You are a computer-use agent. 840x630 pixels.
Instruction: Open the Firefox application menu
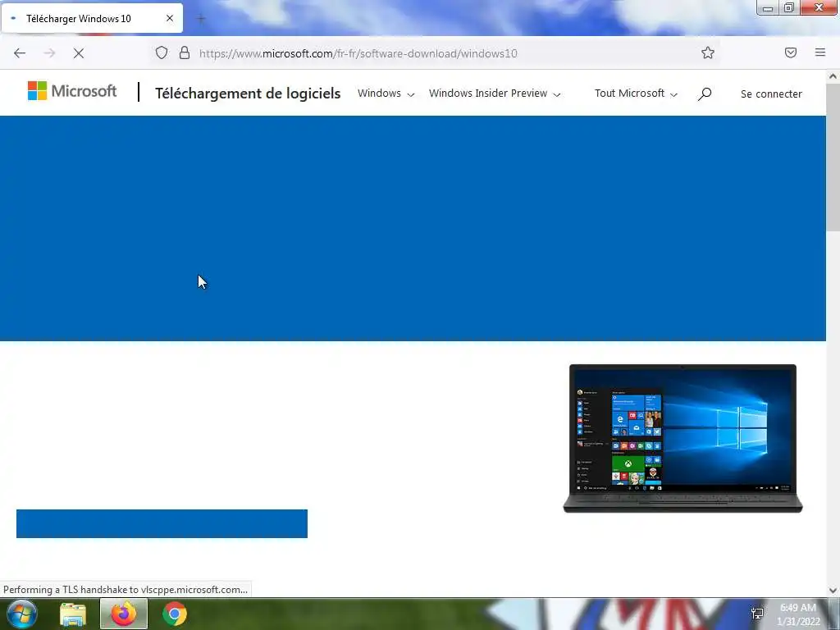pyautogui.click(x=820, y=52)
